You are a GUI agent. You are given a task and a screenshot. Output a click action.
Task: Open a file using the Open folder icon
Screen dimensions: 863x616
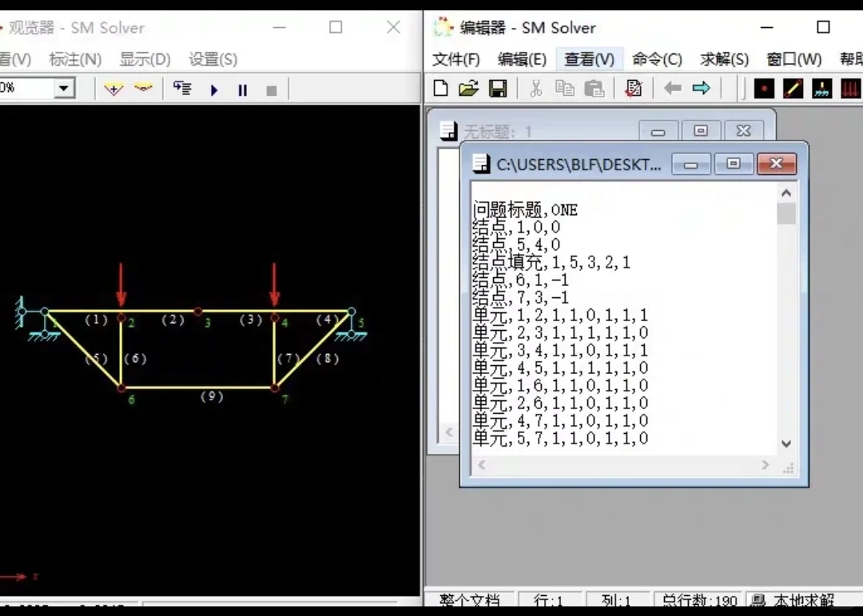(470, 88)
